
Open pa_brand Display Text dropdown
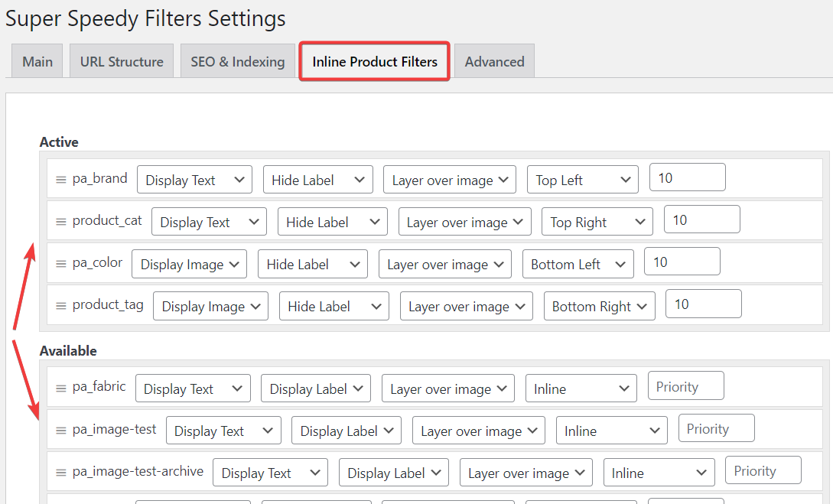pyautogui.click(x=194, y=180)
